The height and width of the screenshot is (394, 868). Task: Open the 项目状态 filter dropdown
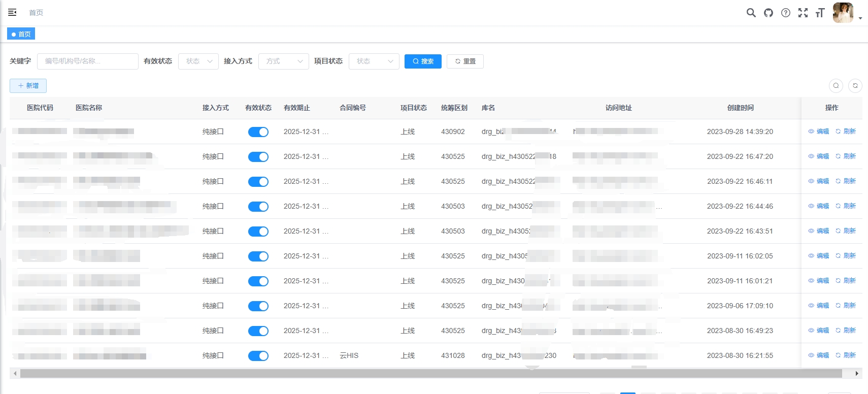tap(374, 61)
